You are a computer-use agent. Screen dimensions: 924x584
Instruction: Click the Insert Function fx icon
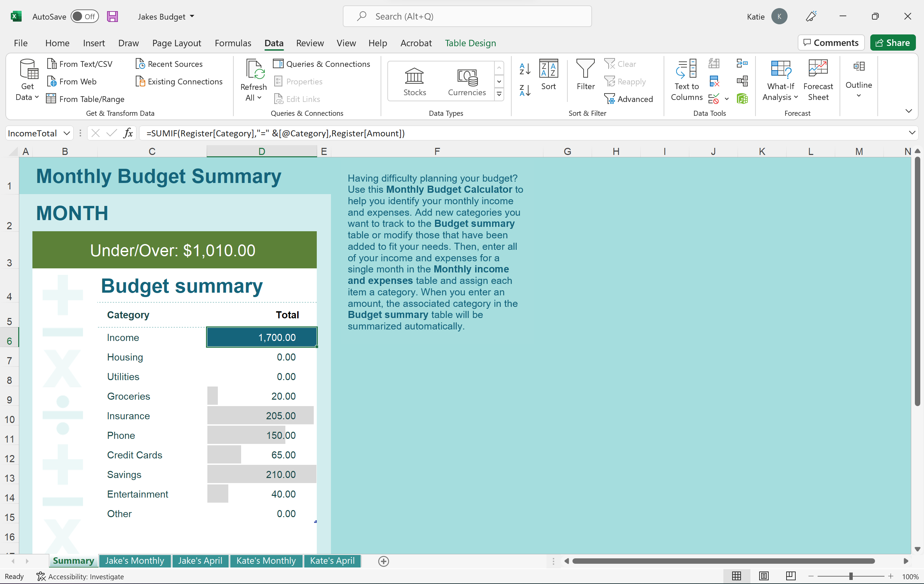(128, 133)
